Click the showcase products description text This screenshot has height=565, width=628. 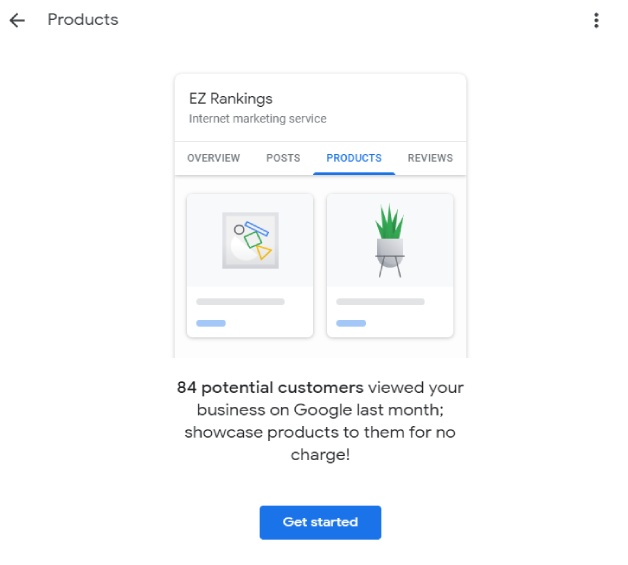click(320, 432)
